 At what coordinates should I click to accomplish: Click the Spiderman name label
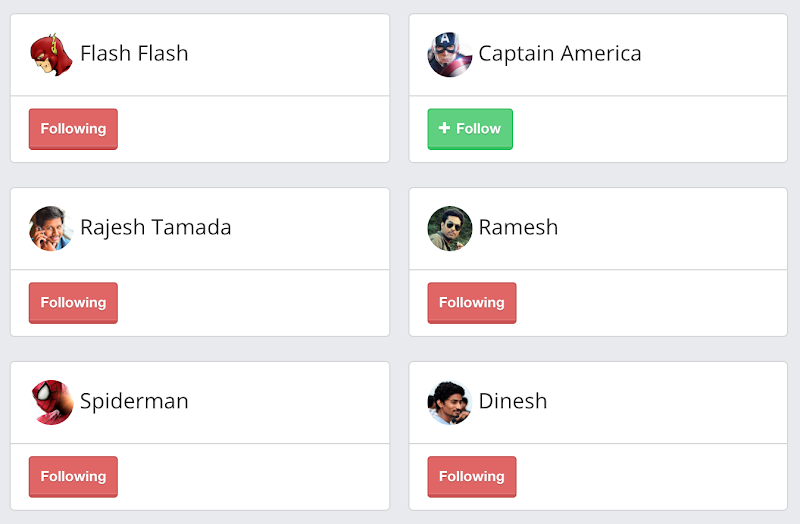tap(134, 402)
